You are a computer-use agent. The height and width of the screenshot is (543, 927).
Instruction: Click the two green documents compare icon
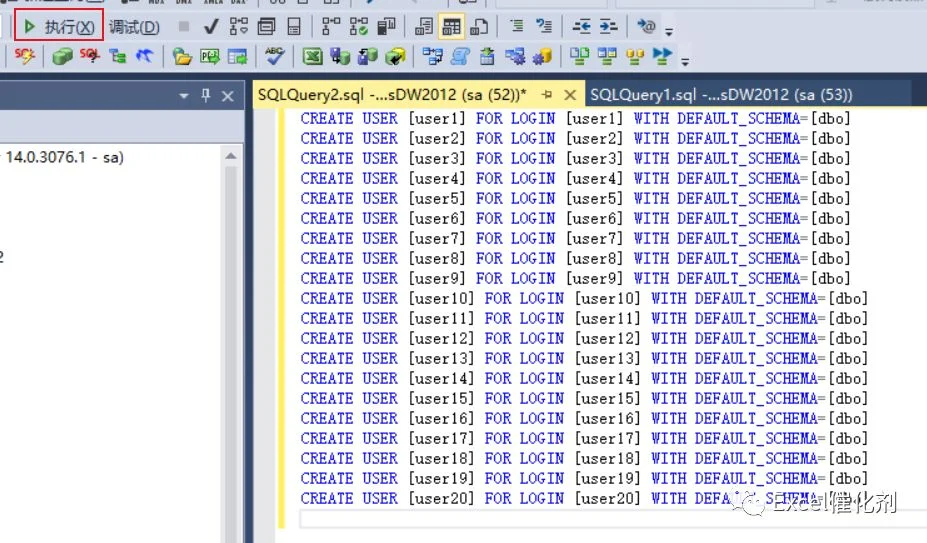tap(579, 56)
